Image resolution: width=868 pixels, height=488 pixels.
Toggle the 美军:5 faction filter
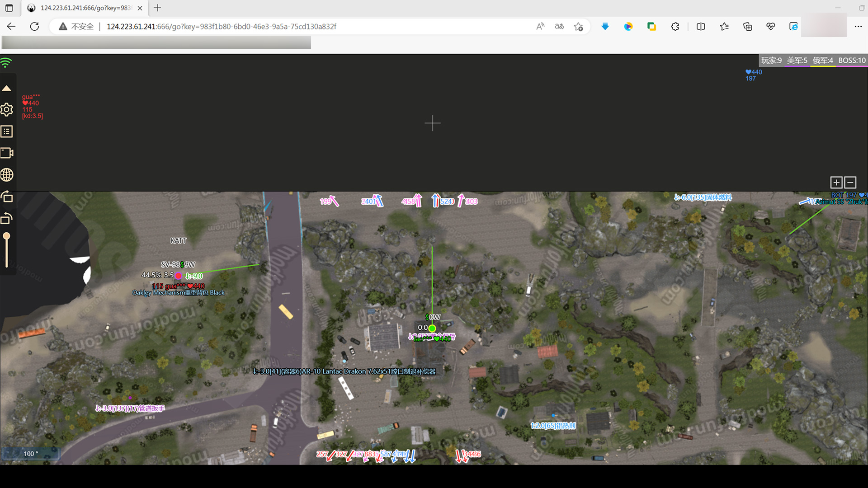(797, 61)
